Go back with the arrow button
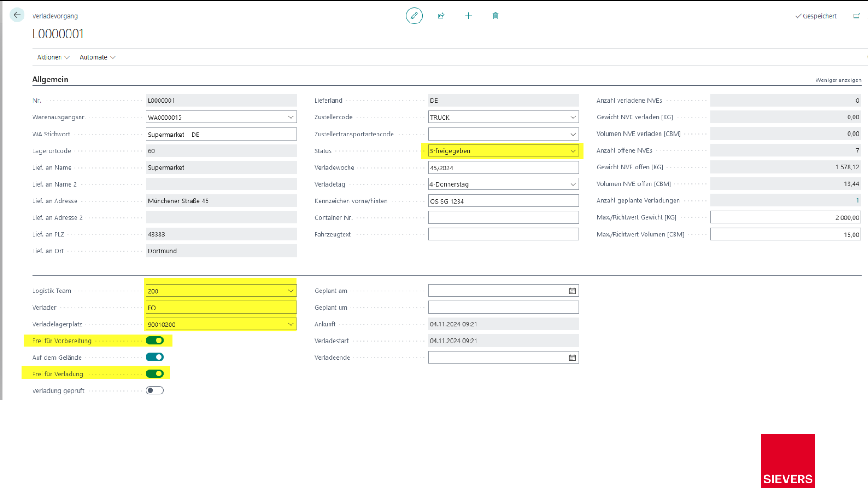This screenshot has width=868, height=488. click(x=17, y=15)
